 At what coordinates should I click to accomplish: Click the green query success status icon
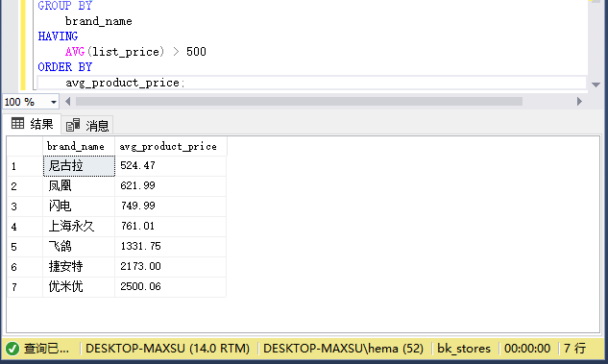pos(12,349)
